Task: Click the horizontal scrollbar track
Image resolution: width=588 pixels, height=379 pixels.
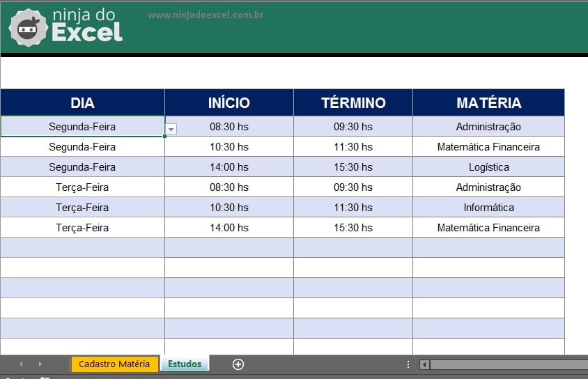Action: (509, 364)
